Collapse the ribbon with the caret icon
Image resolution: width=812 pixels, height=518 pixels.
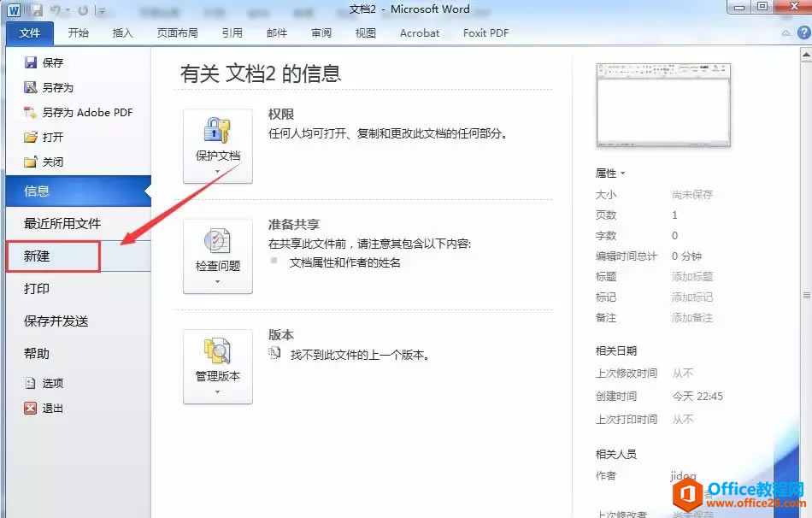pos(786,33)
